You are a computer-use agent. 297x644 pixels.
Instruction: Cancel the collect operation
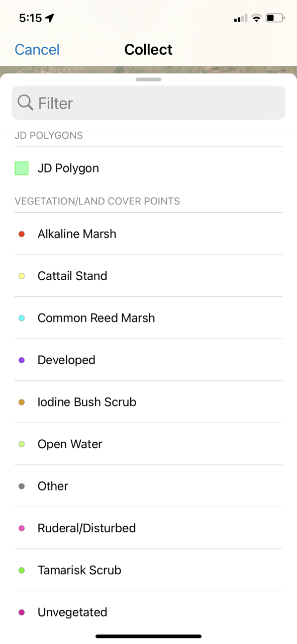pos(37,49)
